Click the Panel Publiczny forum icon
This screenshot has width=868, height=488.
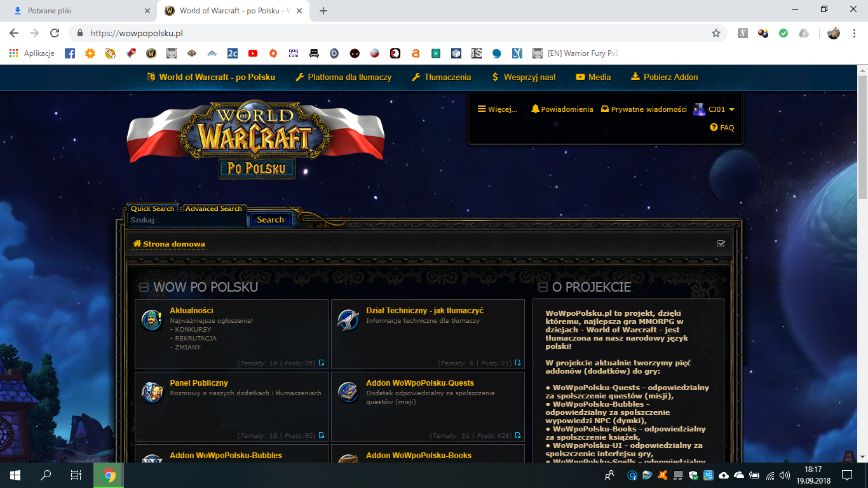pos(152,393)
